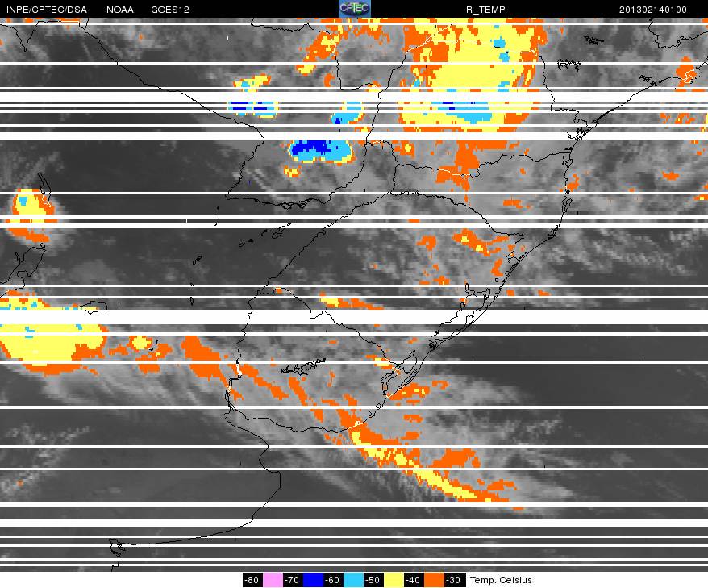Click the -60 legend value
Screen dimensions: 708x588
pyautogui.click(x=333, y=580)
